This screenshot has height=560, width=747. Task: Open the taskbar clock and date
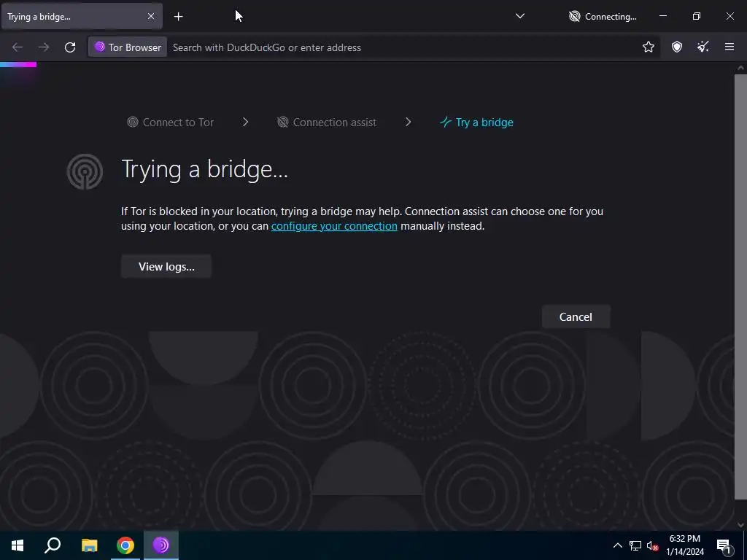tap(684, 545)
